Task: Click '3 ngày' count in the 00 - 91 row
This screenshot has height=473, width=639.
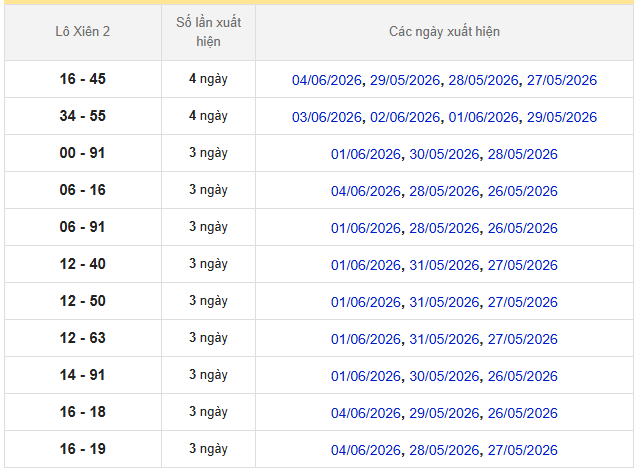Action: pyautogui.click(x=208, y=153)
